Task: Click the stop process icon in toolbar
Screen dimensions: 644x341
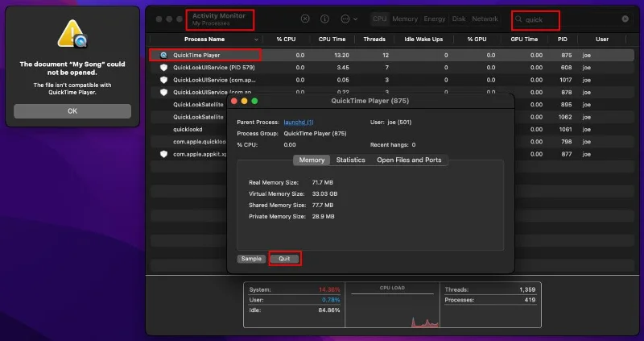Action: (x=305, y=19)
